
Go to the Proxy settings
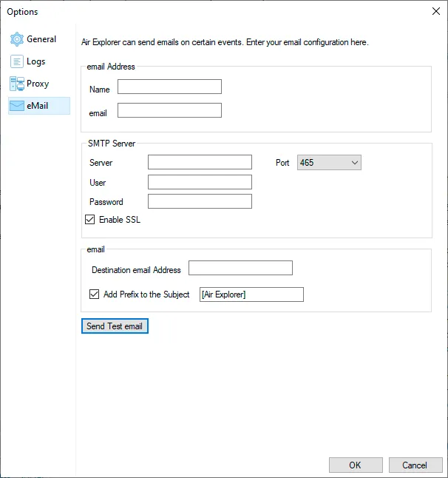39,84
